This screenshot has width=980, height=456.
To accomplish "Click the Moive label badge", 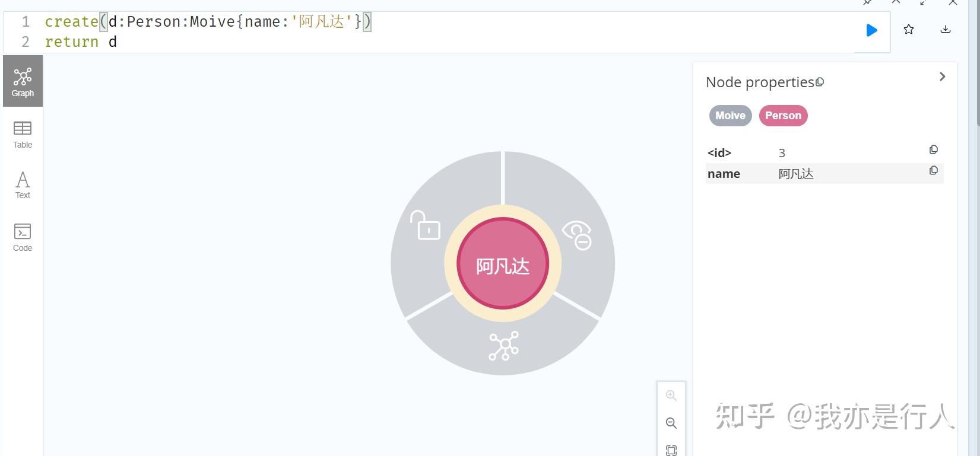I will click(x=730, y=116).
